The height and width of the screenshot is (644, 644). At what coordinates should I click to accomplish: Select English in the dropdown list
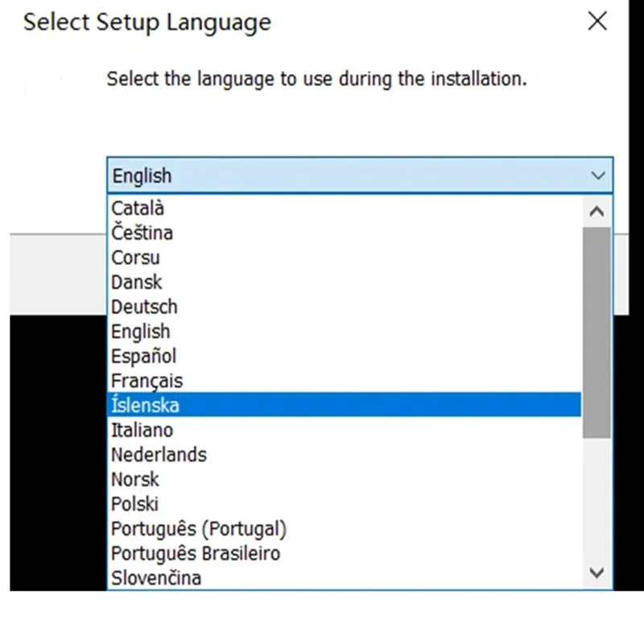[140, 331]
